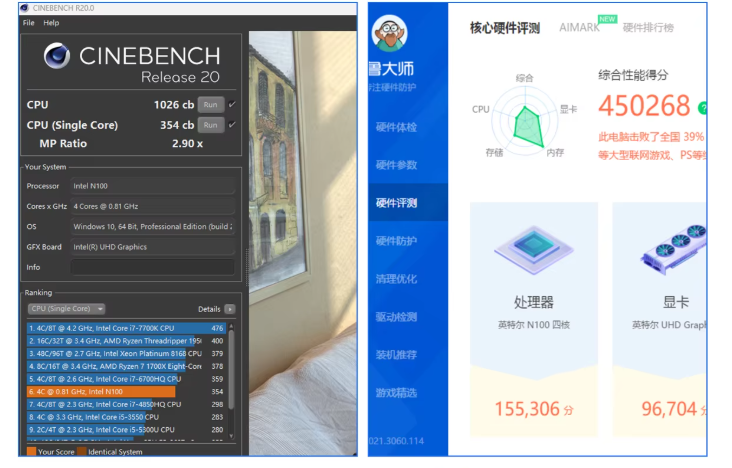732x468 pixels.
Task: Select ranking row AMD Ryzen 7 1700X
Action: (126, 367)
